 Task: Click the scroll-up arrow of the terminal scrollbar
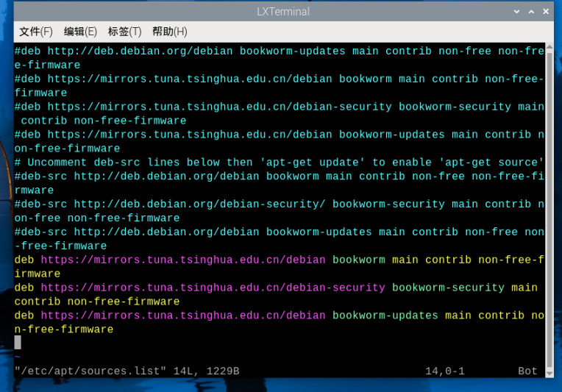[549, 47]
